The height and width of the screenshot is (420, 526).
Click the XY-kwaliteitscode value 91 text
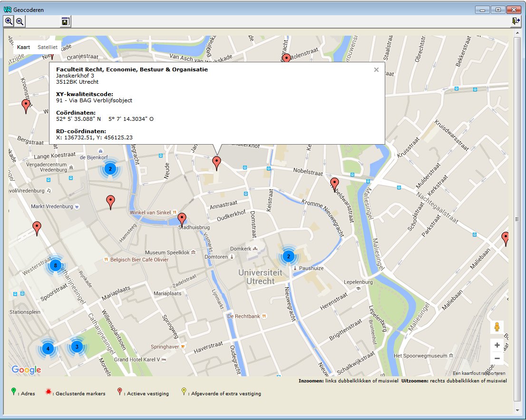(x=94, y=100)
